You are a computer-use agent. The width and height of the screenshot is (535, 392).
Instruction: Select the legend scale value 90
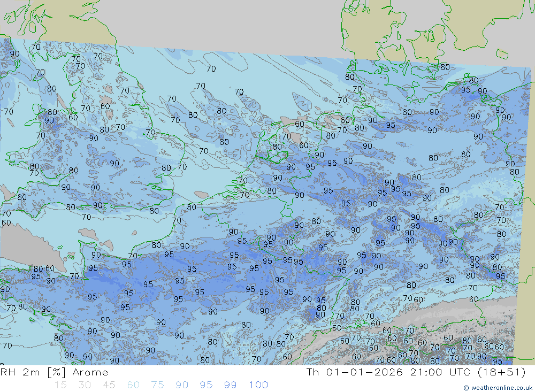pyautogui.click(x=182, y=385)
